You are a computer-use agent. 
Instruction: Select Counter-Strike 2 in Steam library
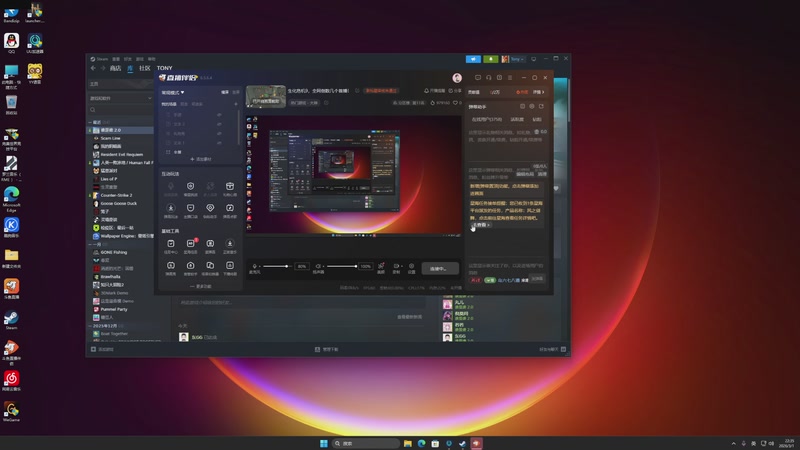[116, 195]
